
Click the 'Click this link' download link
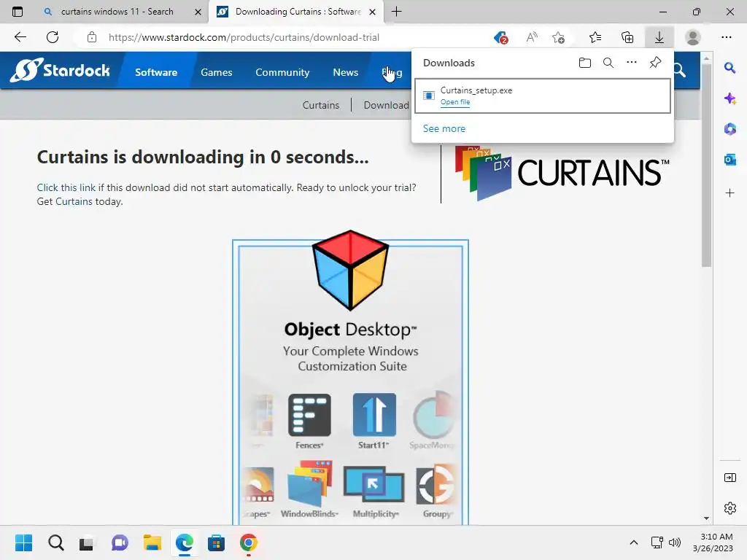pyautogui.click(x=66, y=187)
